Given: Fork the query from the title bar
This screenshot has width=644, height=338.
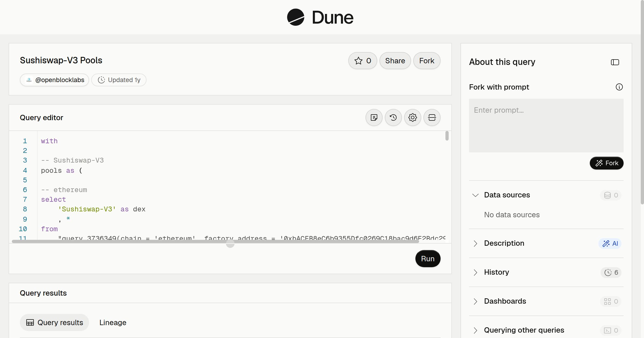Looking at the screenshot, I should pos(427,61).
